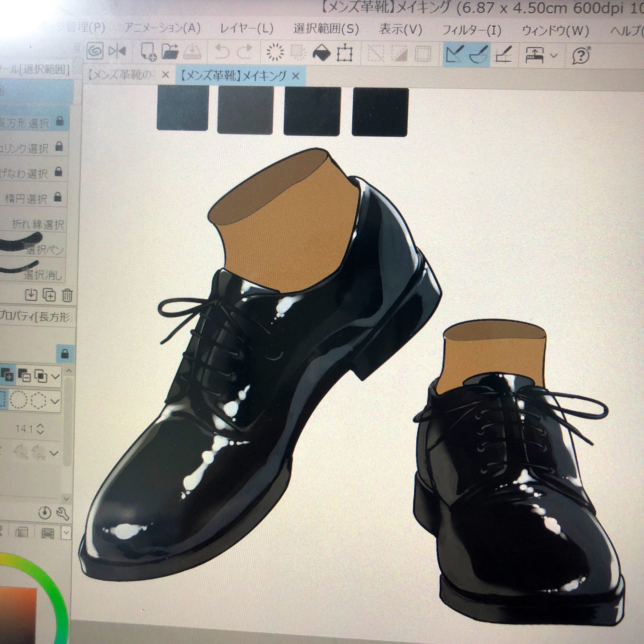Toggle Snap to Grid icon

tap(503, 55)
